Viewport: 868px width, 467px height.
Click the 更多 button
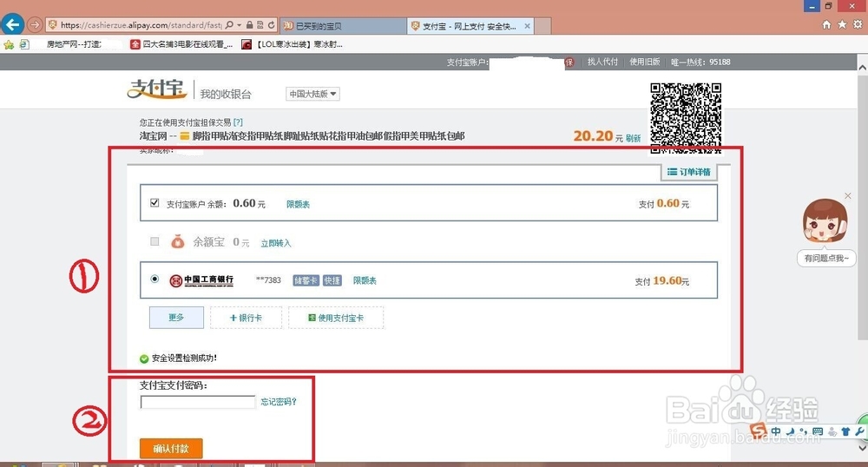coord(176,318)
